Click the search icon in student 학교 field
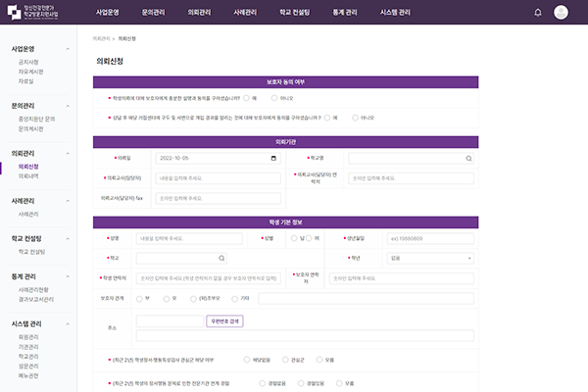 221,258
